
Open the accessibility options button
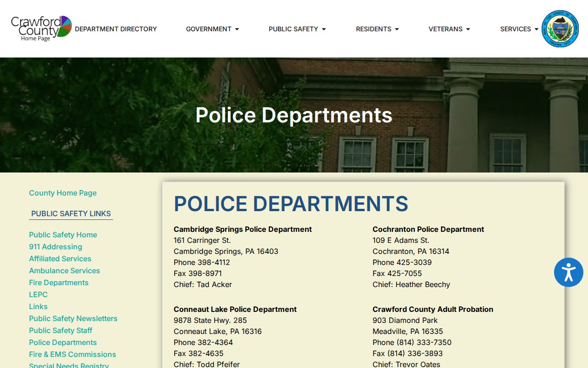(569, 272)
